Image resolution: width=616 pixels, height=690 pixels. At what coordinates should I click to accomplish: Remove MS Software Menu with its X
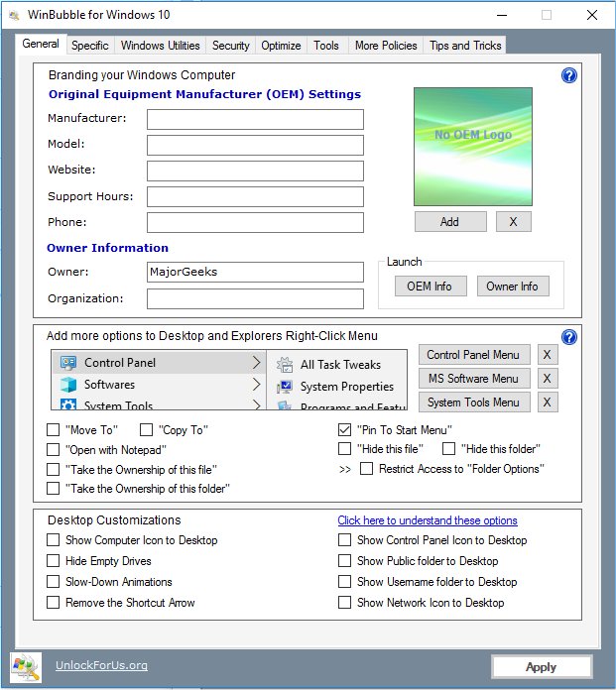(x=548, y=378)
